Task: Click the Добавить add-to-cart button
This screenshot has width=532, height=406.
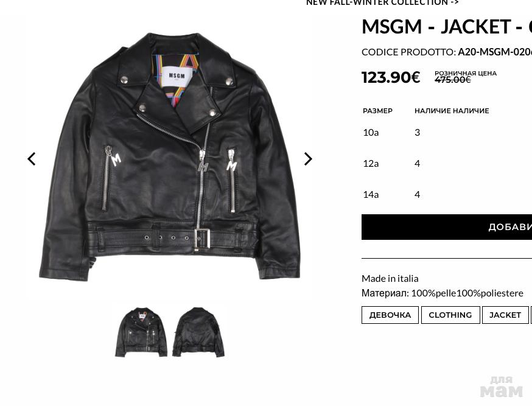Action: coord(447,227)
